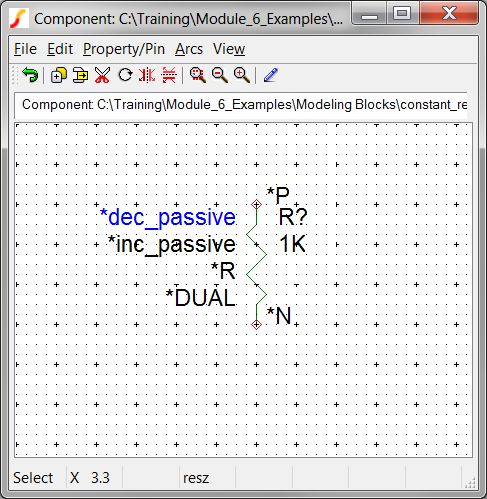Zoom out using minus magnifier icon
Screen dimensions: 487x499
(220, 75)
